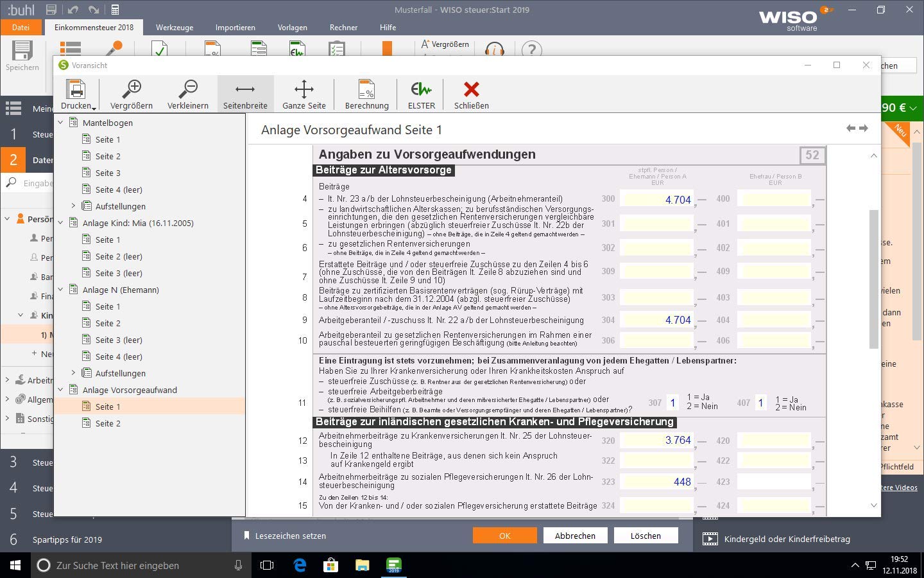Collapse the Anlage Vorsorgeaufwand node
This screenshot has width=924, height=578.
[x=61, y=389]
